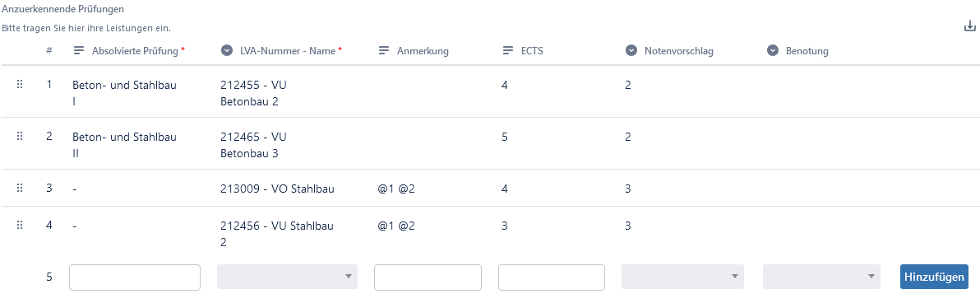Focus the ECTS input field in row 5
This screenshot has height=303, width=980.
point(552,277)
